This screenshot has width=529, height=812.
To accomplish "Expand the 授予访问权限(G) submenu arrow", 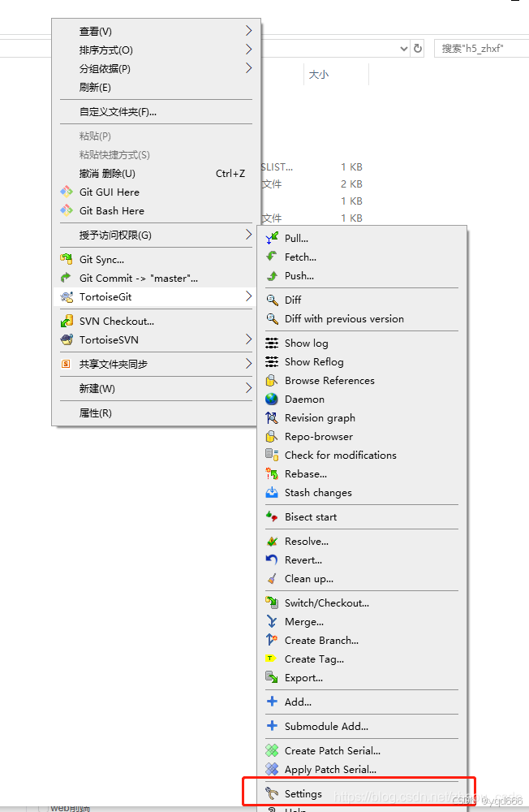I will pyautogui.click(x=248, y=235).
